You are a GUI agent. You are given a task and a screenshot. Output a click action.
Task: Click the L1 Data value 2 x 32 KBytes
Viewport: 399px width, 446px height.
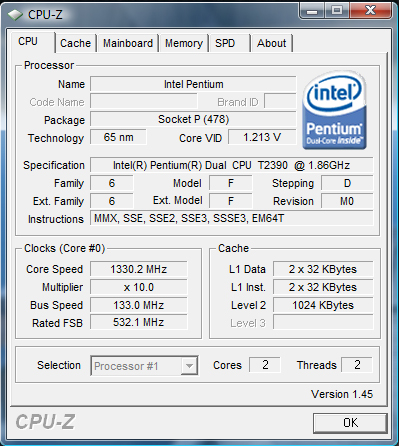click(323, 269)
